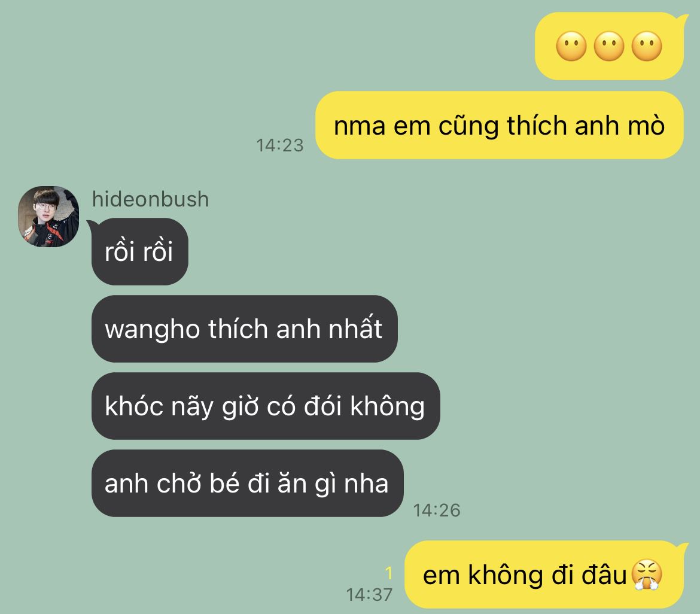Open hideonbush's profile picture
Image resolution: width=700 pixels, height=614 pixels.
coord(48,217)
